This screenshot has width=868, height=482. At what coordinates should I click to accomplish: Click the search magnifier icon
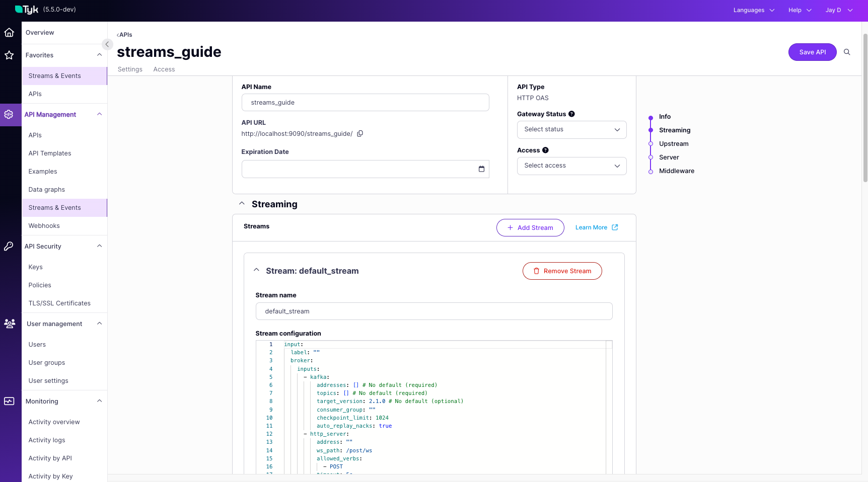(847, 52)
